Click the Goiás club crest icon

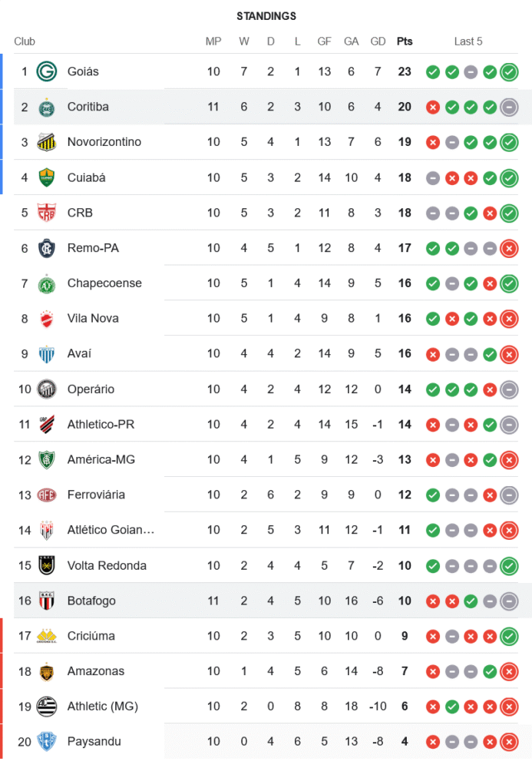click(47, 71)
